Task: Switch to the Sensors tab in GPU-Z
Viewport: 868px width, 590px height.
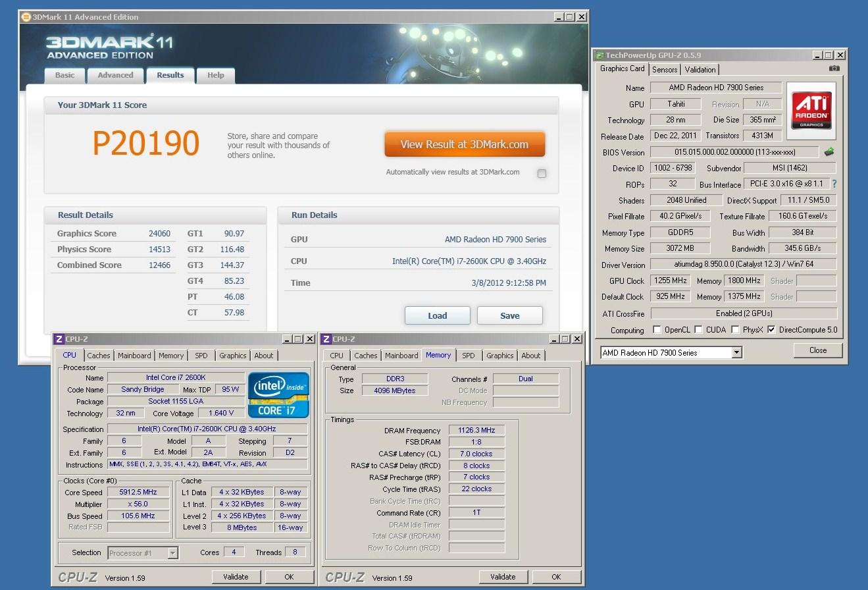Action: [x=665, y=70]
